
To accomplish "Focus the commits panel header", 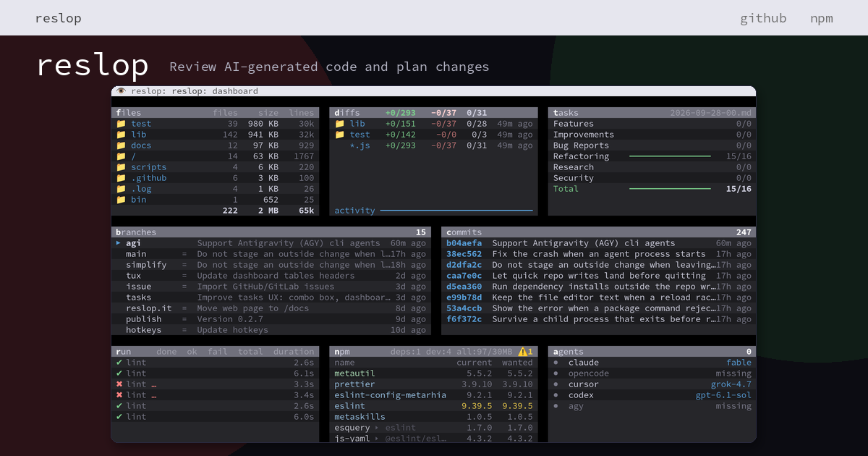I will coord(598,232).
